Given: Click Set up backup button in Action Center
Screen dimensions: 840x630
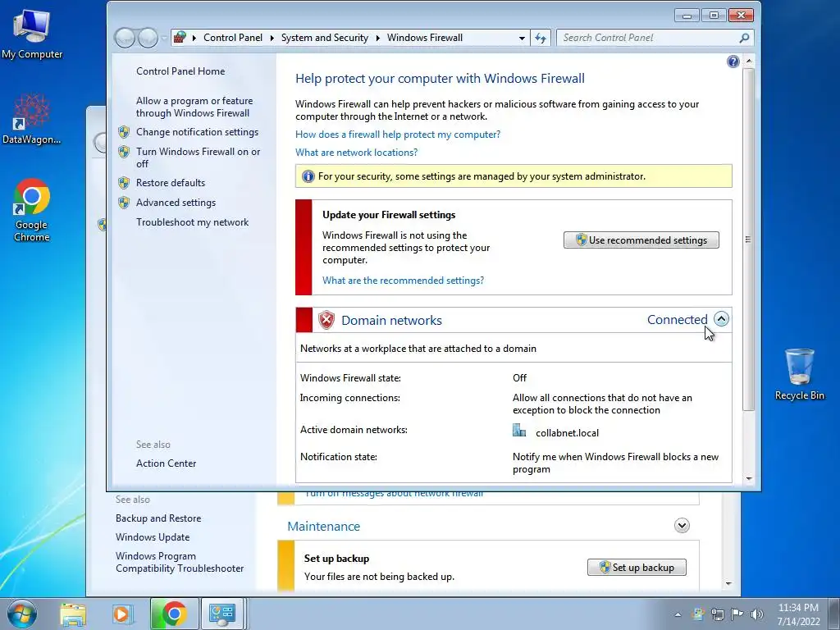Looking at the screenshot, I should pyautogui.click(x=637, y=568).
